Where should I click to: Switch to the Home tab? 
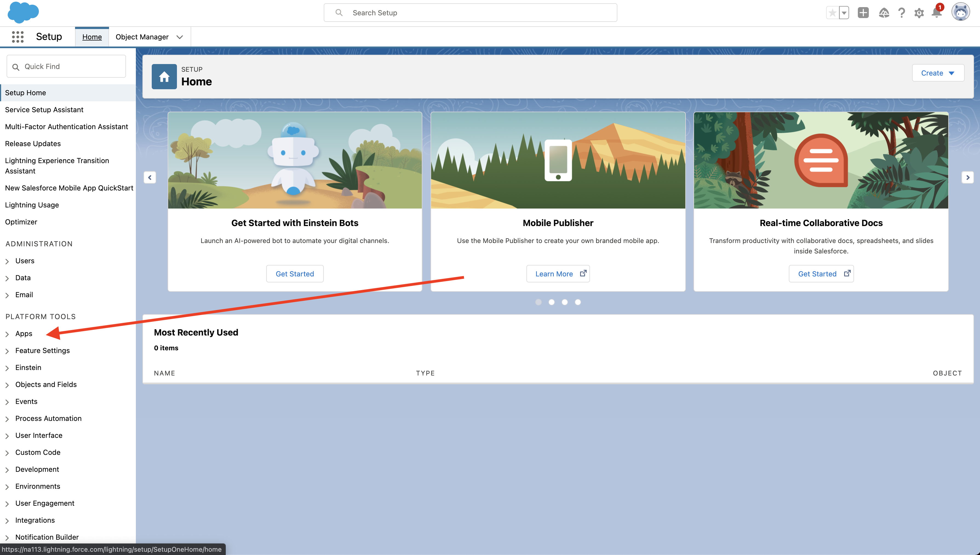(92, 37)
